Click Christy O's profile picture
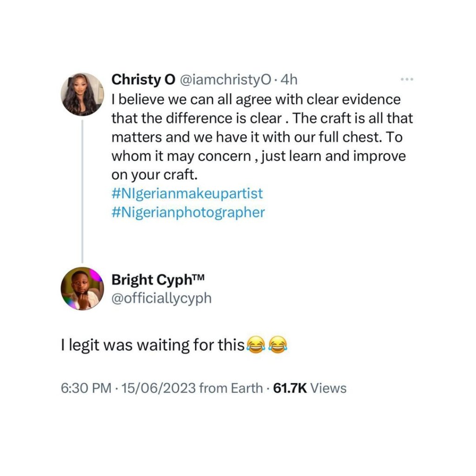Viewport: 476px width, 476px height. click(82, 94)
